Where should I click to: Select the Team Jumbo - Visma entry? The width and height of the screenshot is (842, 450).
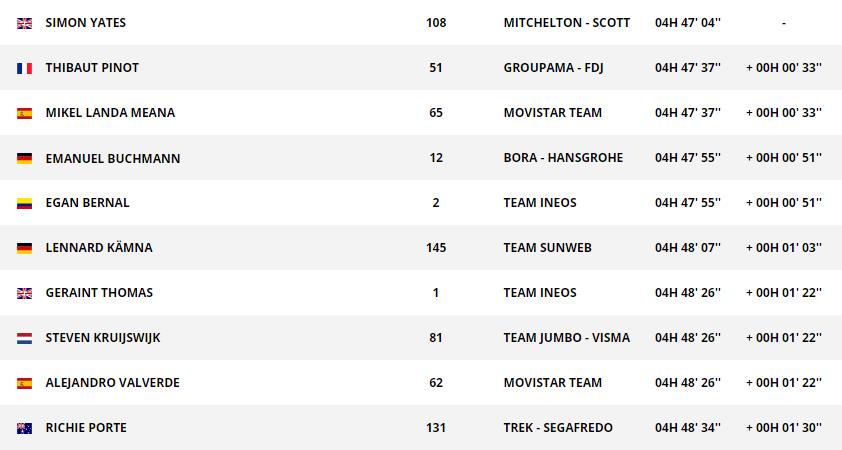pyautogui.click(x=567, y=338)
